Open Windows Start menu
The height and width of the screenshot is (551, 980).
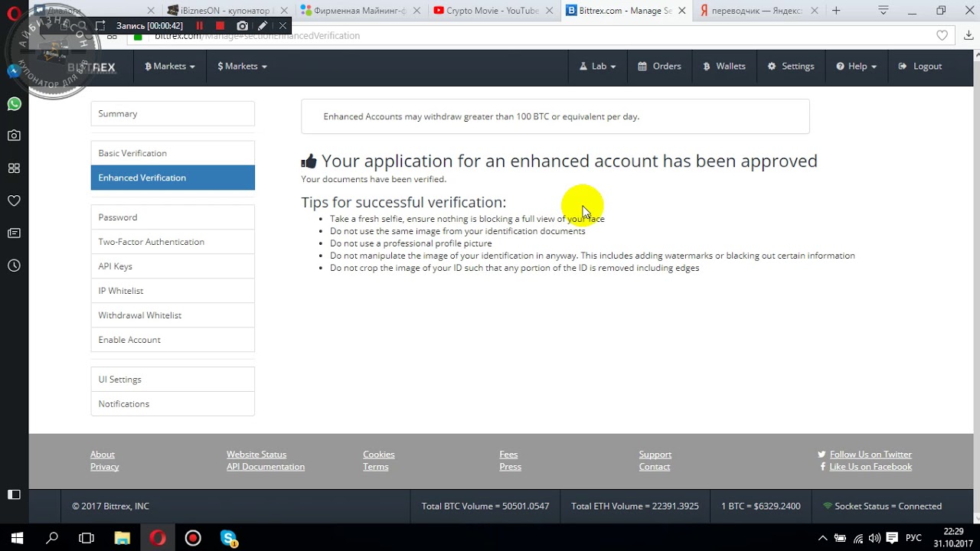click(17, 538)
